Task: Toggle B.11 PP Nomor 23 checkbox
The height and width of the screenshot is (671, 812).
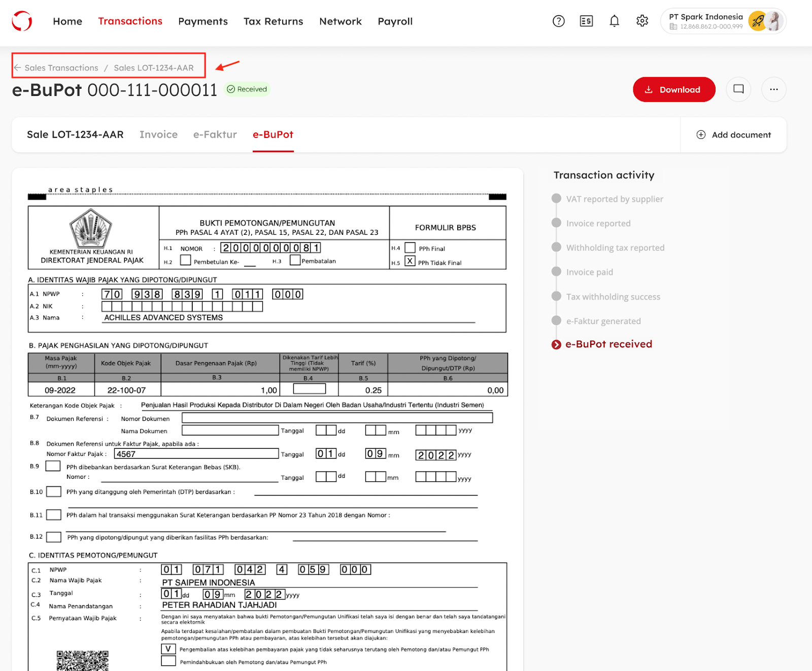Action: click(x=54, y=515)
